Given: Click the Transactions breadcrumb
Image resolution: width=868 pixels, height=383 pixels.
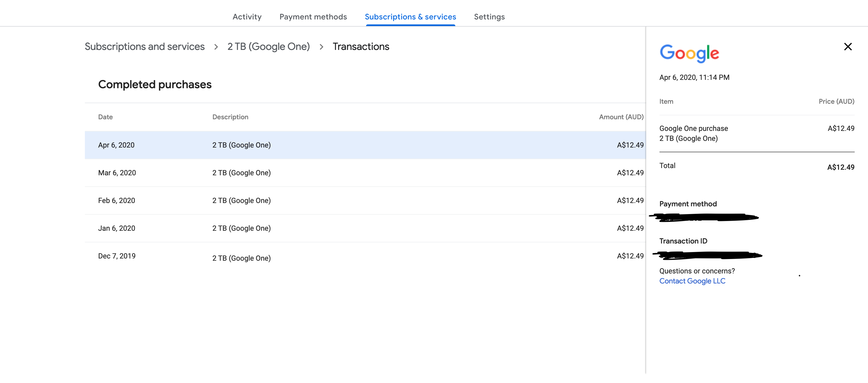Looking at the screenshot, I should click(361, 47).
